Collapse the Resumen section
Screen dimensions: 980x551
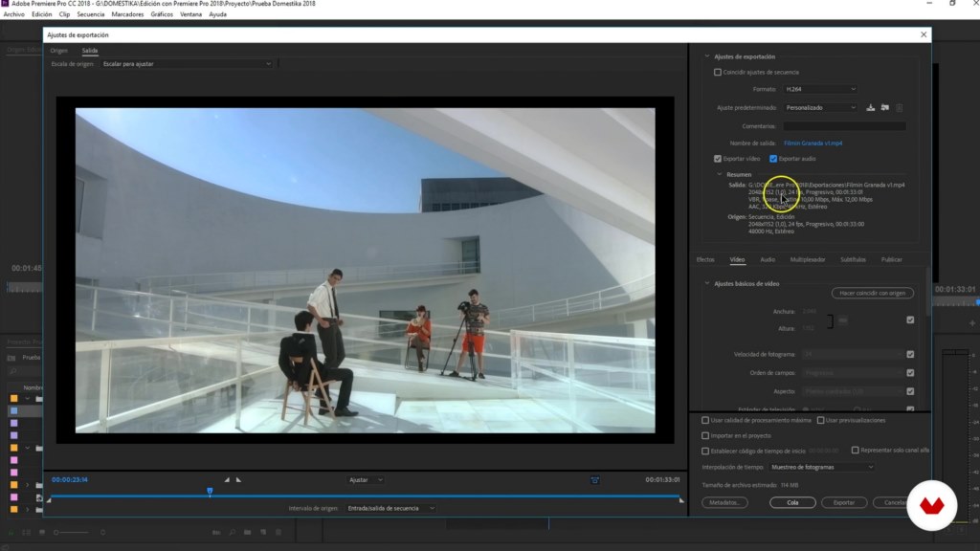point(720,174)
